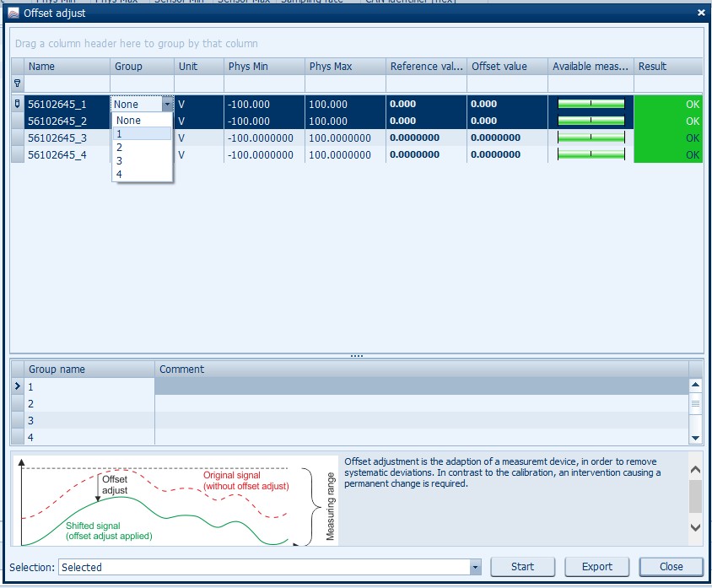Screen dimensions: 712x588
Task: Select group name 1 in the groups table
Action: (x=89, y=386)
